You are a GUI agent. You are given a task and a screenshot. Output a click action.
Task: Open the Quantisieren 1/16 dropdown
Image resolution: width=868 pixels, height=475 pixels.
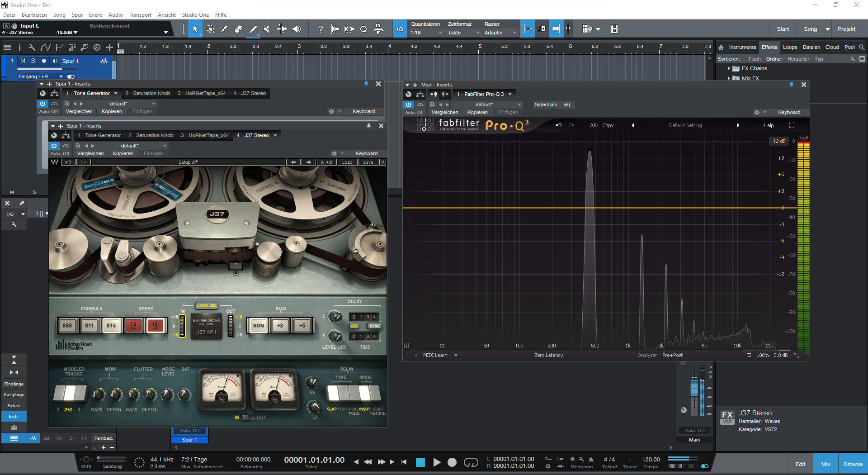(x=426, y=33)
